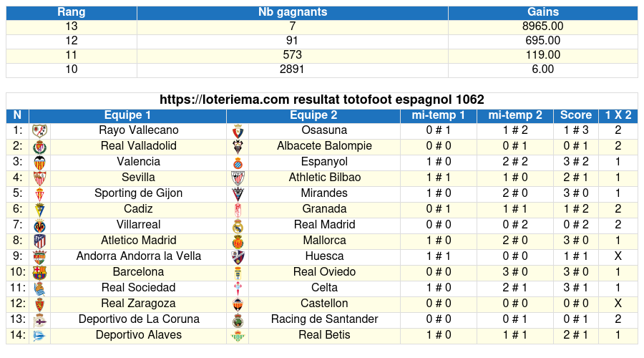644x358 pixels.
Task: Click the Athletic Bilbao crest icon
Action: coord(238,178)
